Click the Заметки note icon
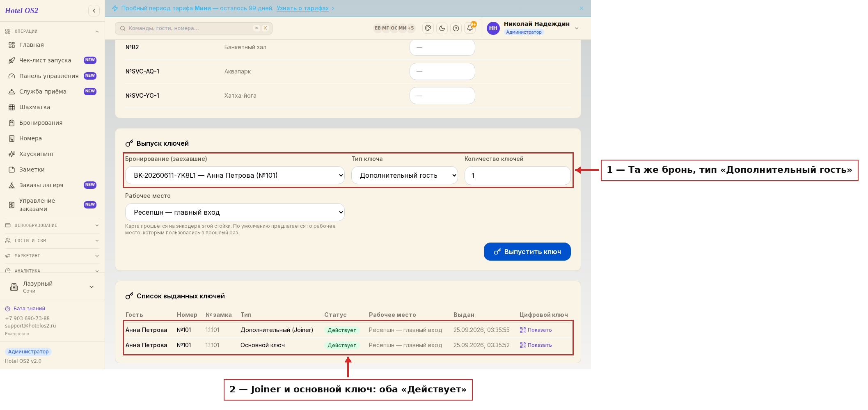This screenshot has height=410, width=868. tap(12, 169)
